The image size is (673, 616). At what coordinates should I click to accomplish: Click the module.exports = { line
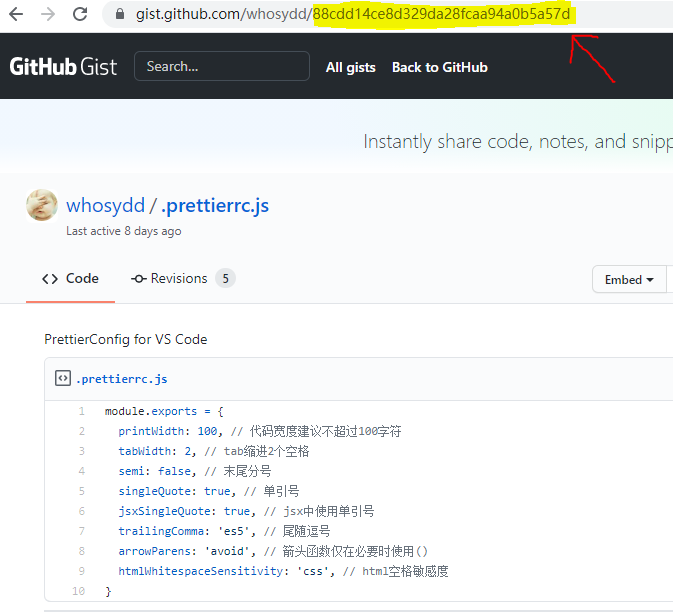point(164,411)
